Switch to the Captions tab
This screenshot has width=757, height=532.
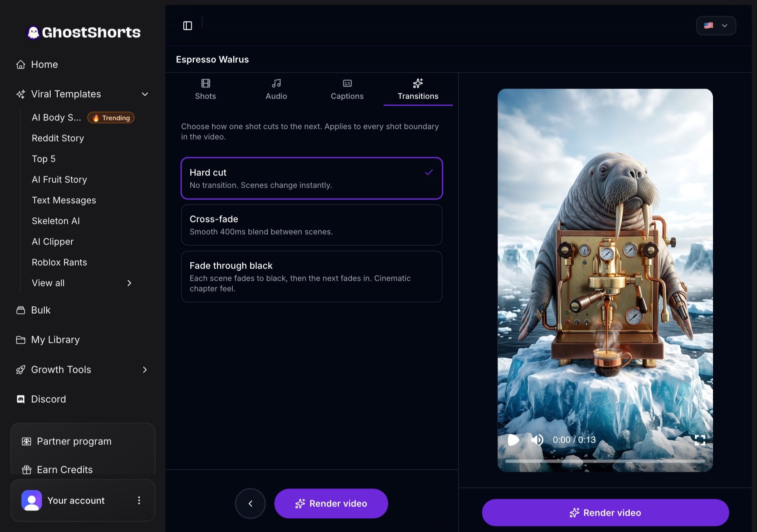347,89
